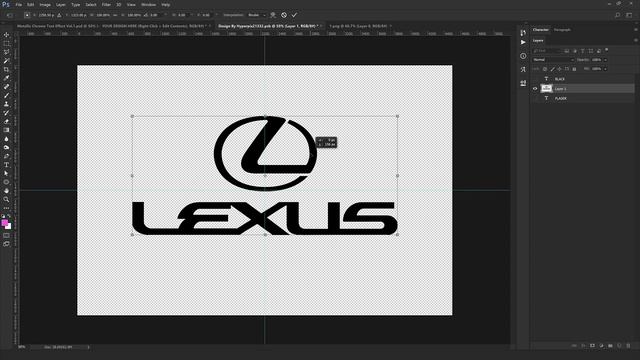Open the History panel icon
Image resolution: width=640 pixels, height=360 pixels.
pos(523,33)
